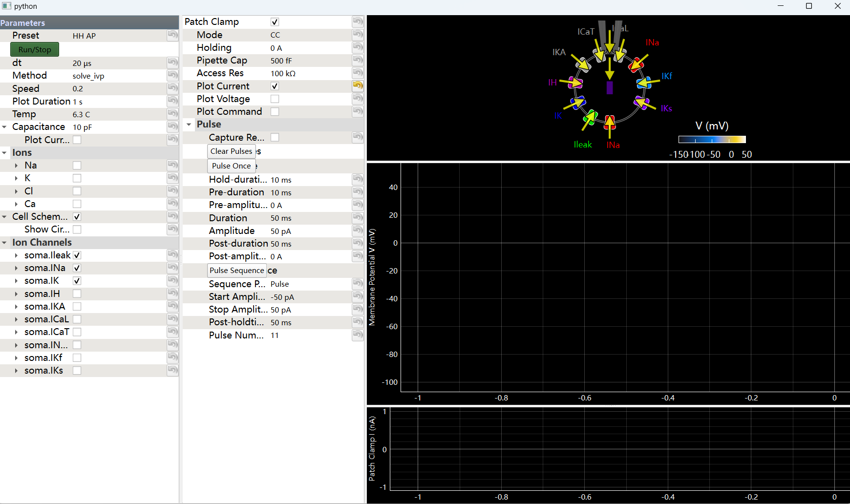The image size is (850, 504).
Task: Reset the Plot Voltage option to default
Action: tap(358, 99)
